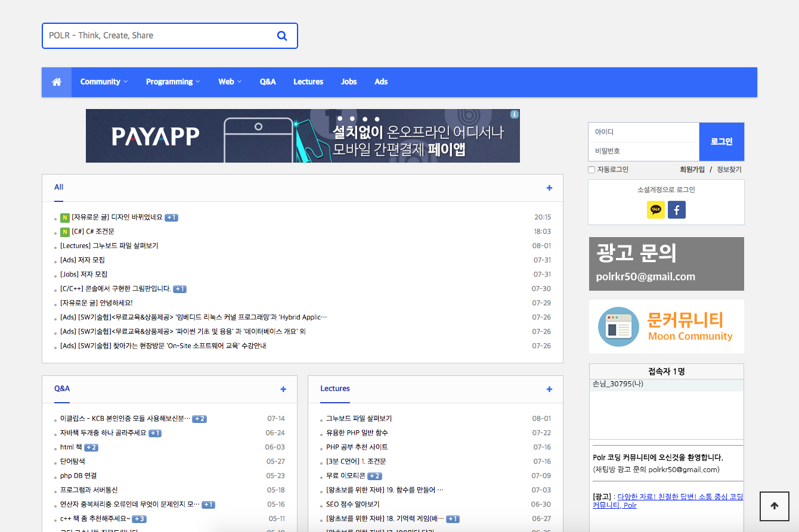The image size is (799, 532).
Task: Click the scroll-to-top arrow button
Action: [774, 506]
